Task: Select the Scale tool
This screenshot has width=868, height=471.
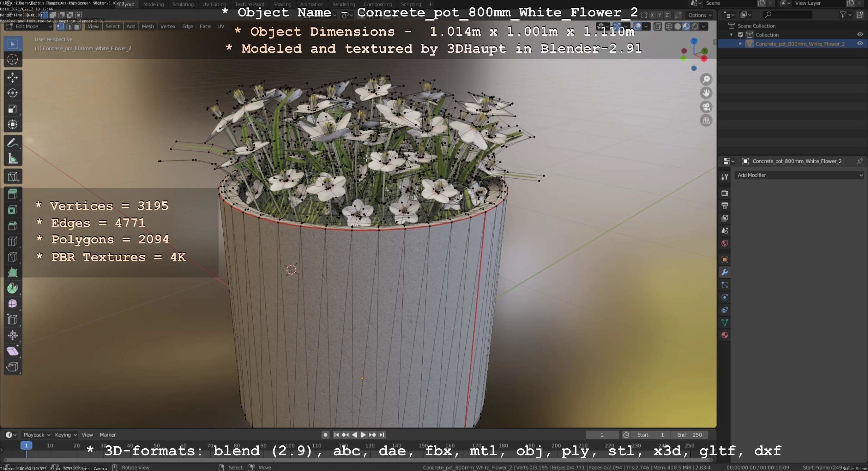Action: pyautogui.click(x=13, y=109)
